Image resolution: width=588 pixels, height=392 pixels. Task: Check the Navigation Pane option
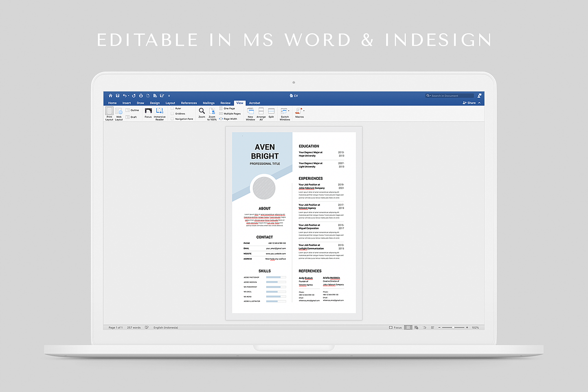[x=172, y=119]
